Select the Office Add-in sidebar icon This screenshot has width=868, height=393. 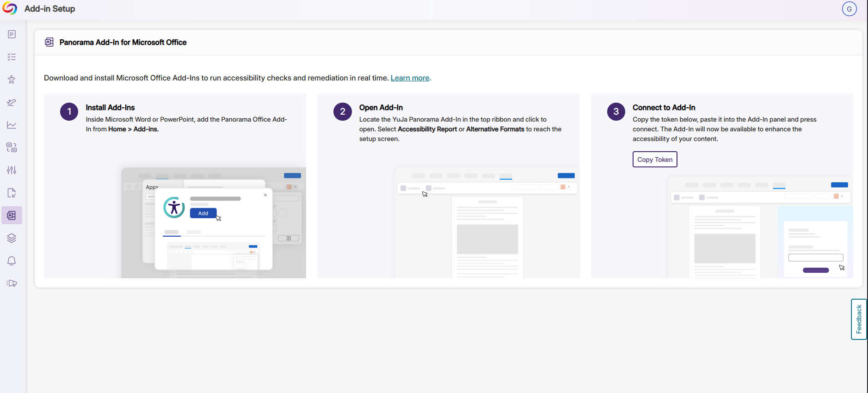(12, 215)
